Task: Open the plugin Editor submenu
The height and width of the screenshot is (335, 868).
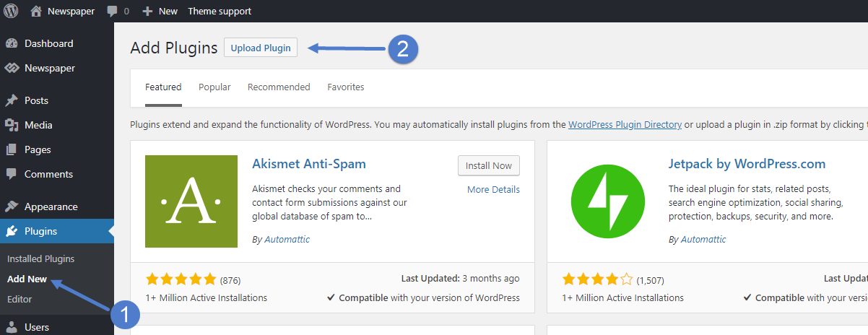Action: coord(19,299)
